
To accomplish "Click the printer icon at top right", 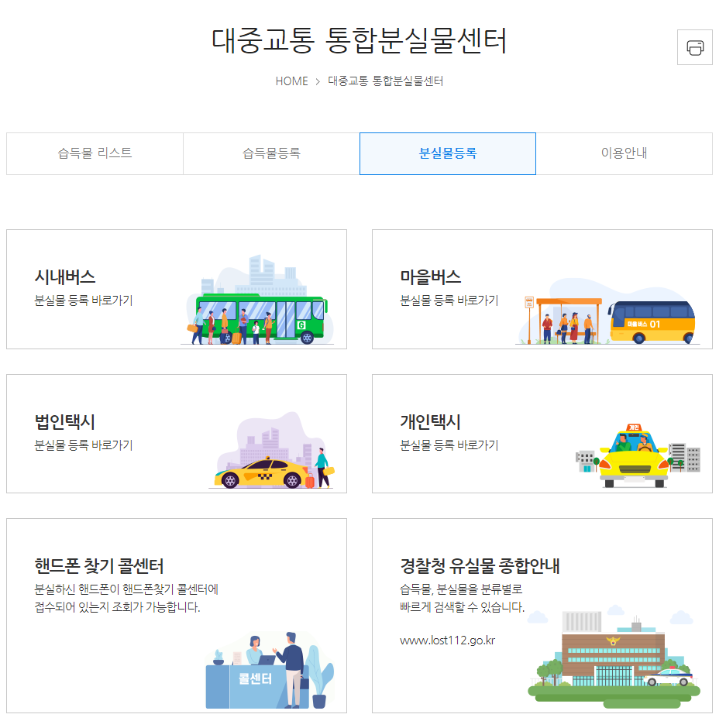I will click(694, 47).
